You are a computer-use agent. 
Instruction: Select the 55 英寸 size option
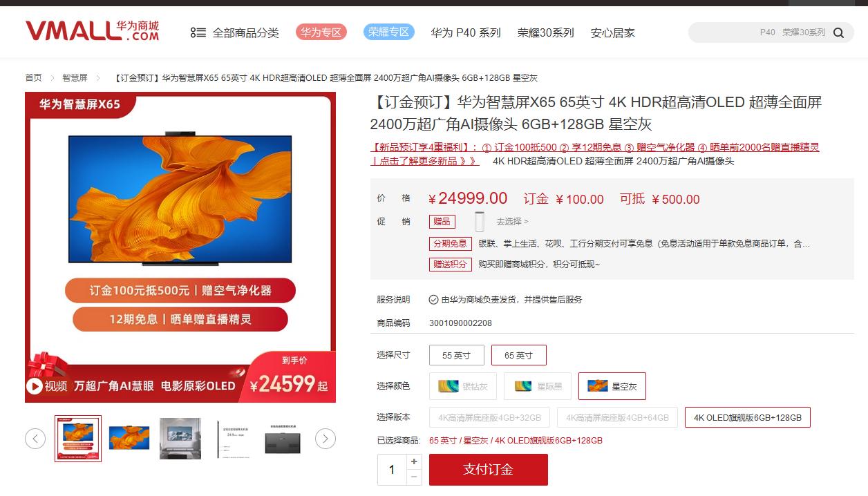click(457, 355)
